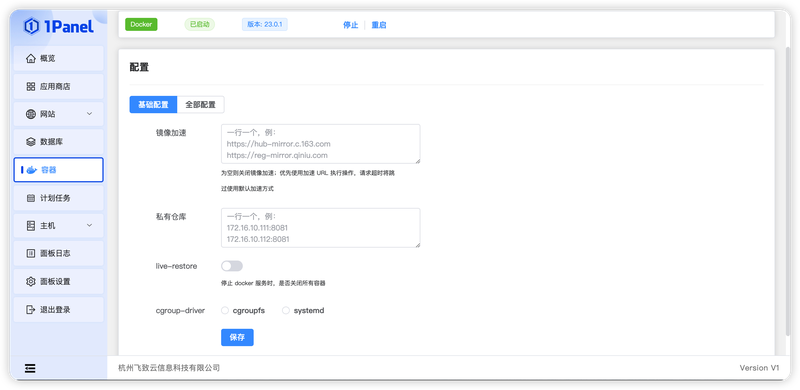The height and width of the screenshot is (390, 800).
Task: Click the green Docker tag
Action: click(141, 25)
